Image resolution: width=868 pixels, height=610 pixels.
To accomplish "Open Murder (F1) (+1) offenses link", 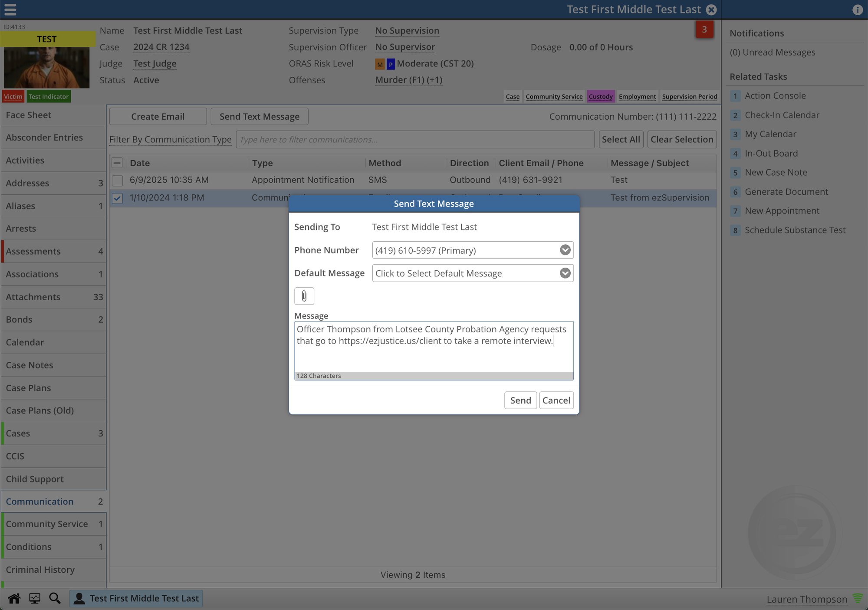I will [409, 80].
